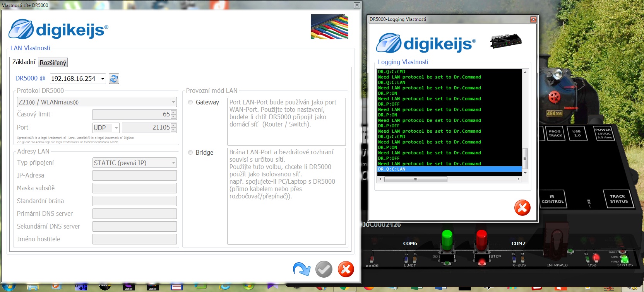
Task: Open the DR5000 IP address dropdown
Action: coord(103,79)
